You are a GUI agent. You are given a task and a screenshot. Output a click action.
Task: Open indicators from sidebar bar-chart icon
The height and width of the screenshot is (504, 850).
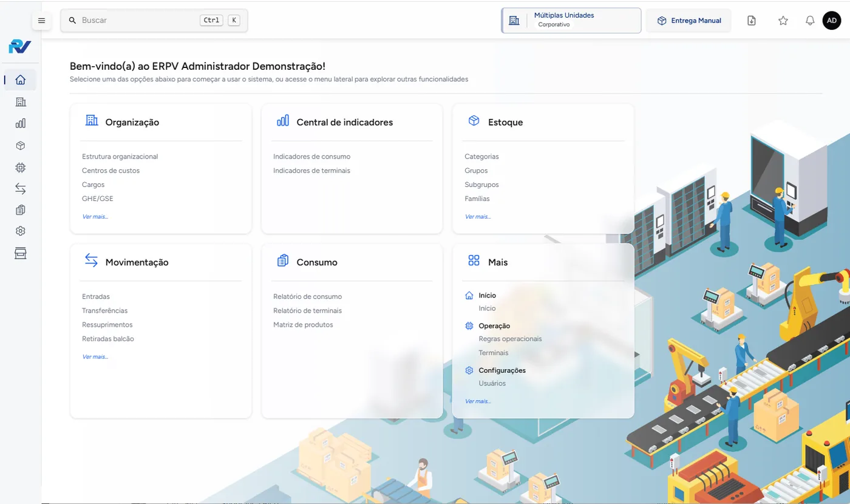click(x=21, y=123)
